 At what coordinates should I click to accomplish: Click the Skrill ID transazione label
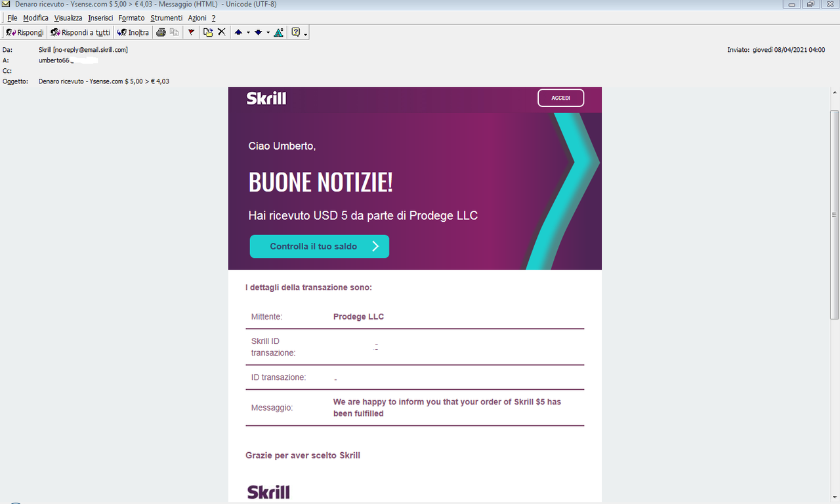coord(273,347)
